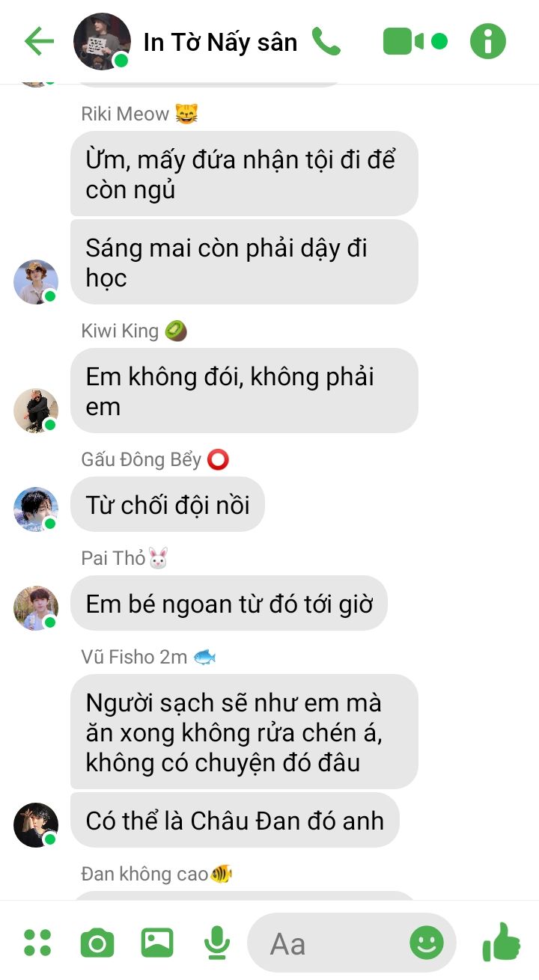Tap the group chat avatar in header
539x980 pixels.
coord(102,41)
